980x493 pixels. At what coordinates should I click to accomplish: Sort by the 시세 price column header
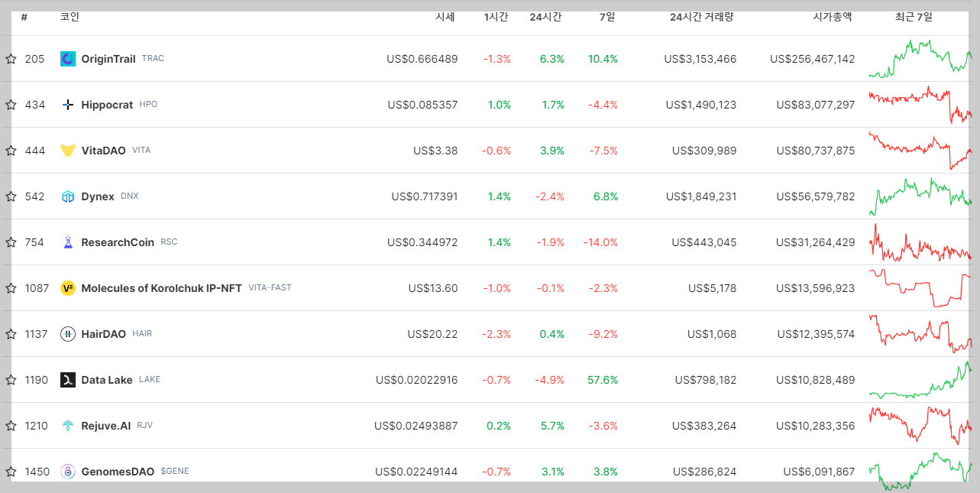click(x=445, y=17)
